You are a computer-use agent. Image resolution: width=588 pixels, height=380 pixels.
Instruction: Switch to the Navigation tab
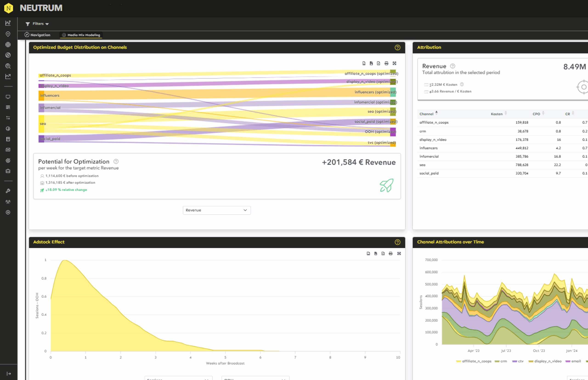click(x=37, y=35)
